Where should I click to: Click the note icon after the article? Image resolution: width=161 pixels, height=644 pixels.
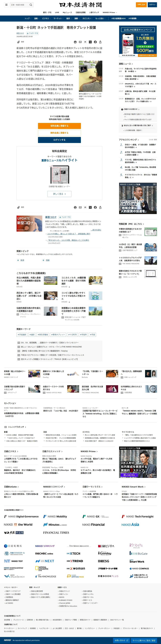click(x=85, y=207)
